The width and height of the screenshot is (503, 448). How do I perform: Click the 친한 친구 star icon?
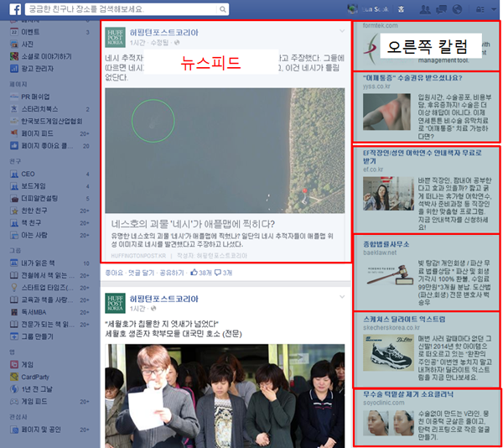point(14,211)
